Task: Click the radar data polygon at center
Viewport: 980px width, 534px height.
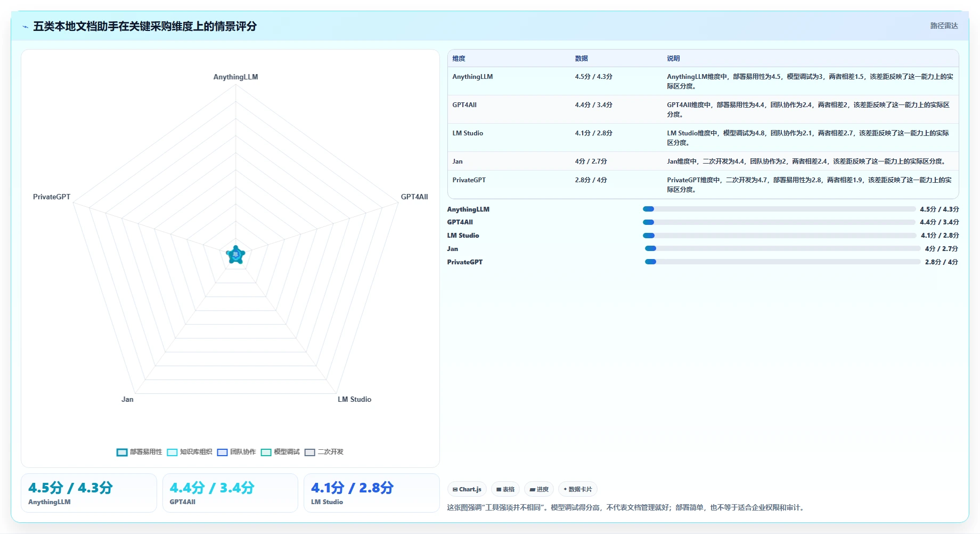Action: click(235, 255)
